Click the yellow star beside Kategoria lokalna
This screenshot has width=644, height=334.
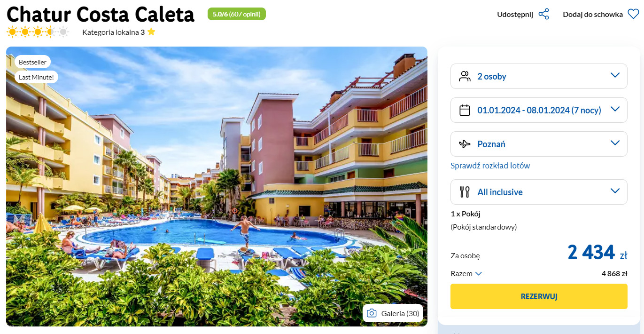(x=151, y=32)
